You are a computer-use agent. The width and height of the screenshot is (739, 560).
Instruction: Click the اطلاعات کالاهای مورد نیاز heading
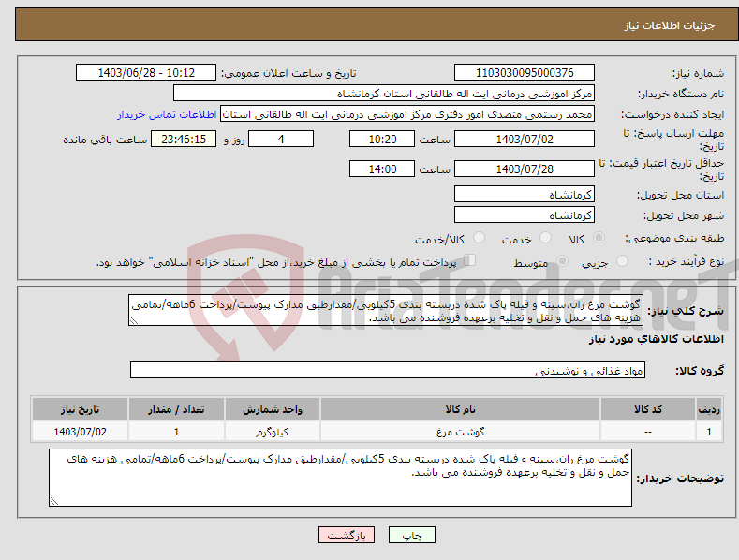click(x=656, y=339)
